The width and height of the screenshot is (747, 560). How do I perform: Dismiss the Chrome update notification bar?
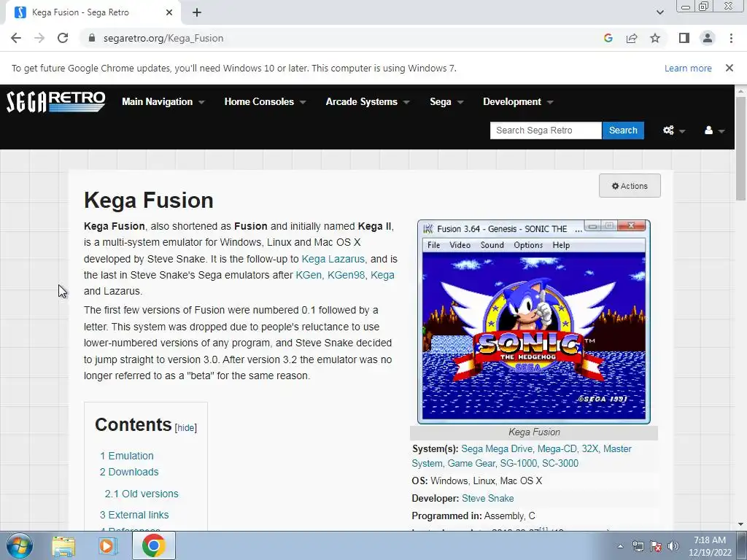pyautogui.click(x=729, y=68)
